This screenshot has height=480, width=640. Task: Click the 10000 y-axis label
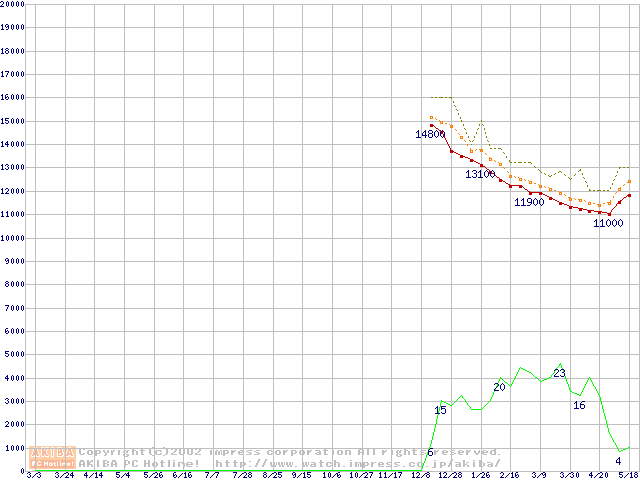point(12,238)
